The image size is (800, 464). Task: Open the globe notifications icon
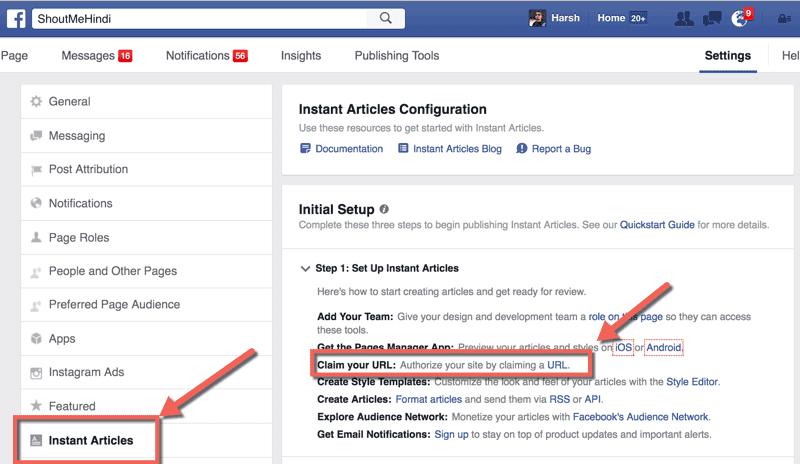[739, 19]
